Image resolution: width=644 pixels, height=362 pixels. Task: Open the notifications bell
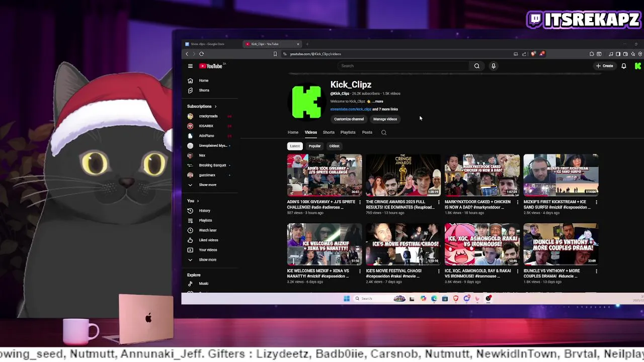click(x=623, y=66)
